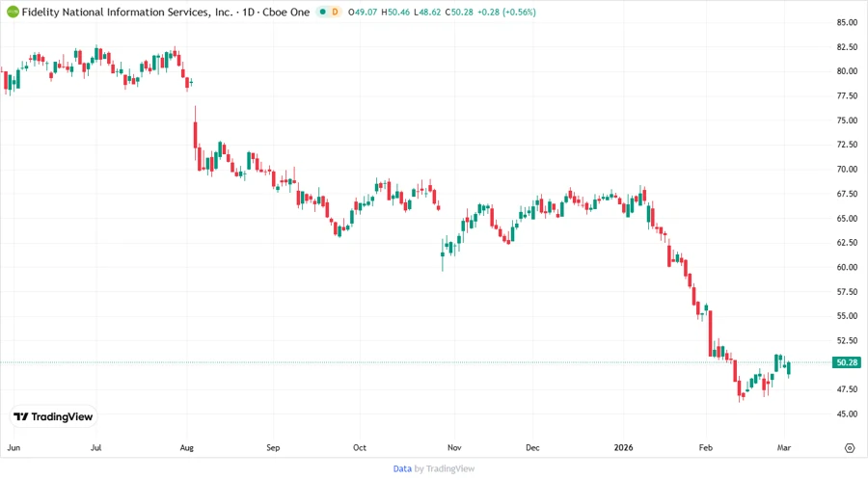
Task: Click the Oct label on time axis
Action: pos(360,448)
